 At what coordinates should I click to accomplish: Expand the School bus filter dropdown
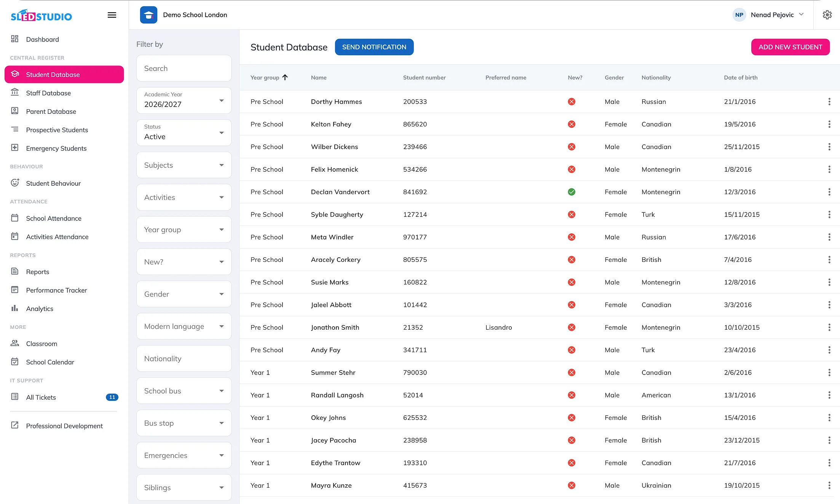point(184,391)
